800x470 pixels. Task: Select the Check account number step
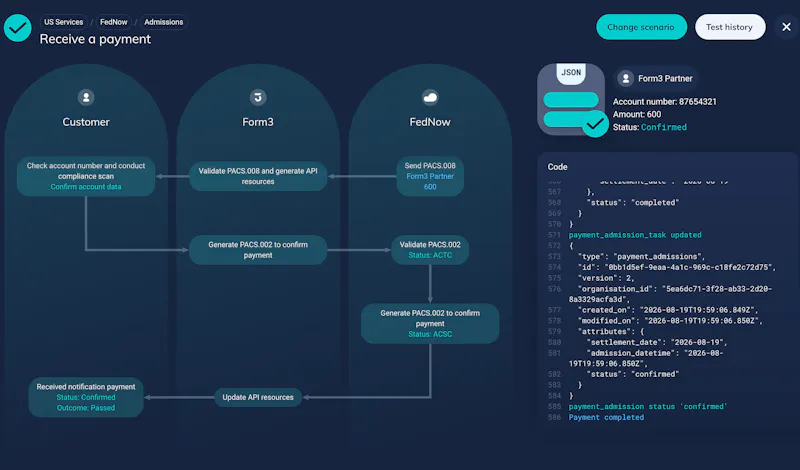tap(86, 176)
